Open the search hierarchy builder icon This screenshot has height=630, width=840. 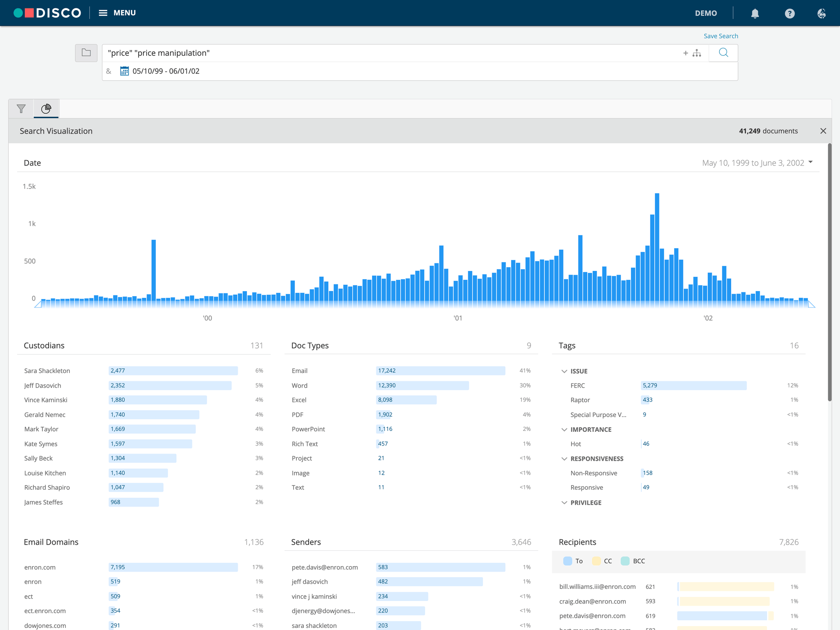click(697, 53)
